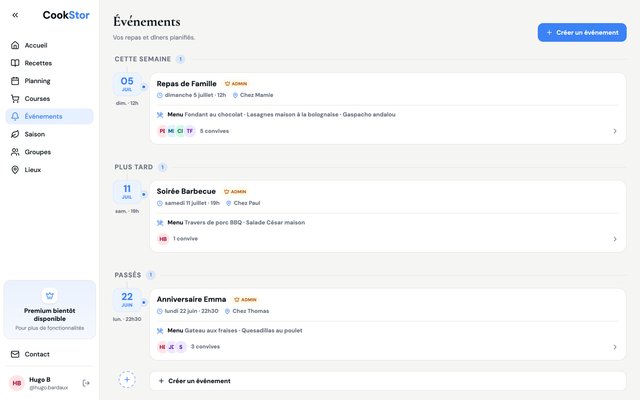Open the Anniversaire Emma event chevron
Screen dimensions: 640x400
pos(615,347)
